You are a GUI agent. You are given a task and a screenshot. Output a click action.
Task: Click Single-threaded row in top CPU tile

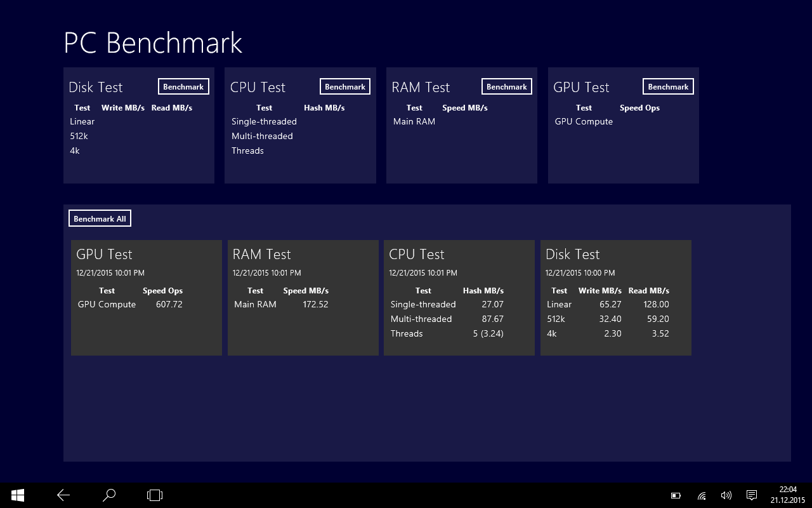(264, 122)
